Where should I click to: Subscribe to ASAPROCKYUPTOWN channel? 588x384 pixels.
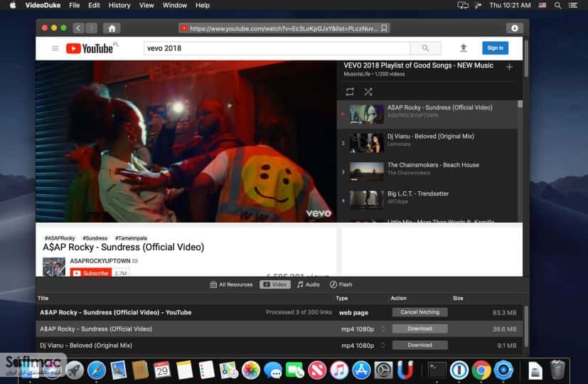(x=91, y=272)
